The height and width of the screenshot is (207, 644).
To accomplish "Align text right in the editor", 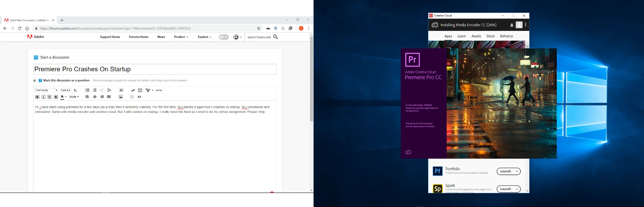I will 102,97.
